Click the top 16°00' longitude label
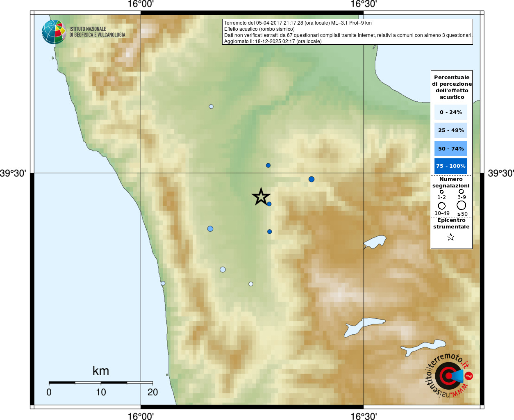The height and width of the screenshot is (420, 514). (141, 5)
